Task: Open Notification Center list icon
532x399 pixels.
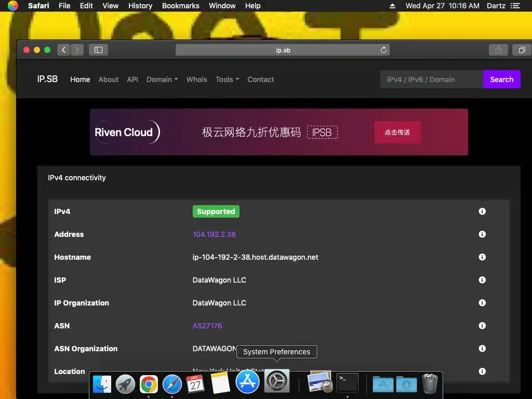Action: pyautogui.click(x=515, y=6)
